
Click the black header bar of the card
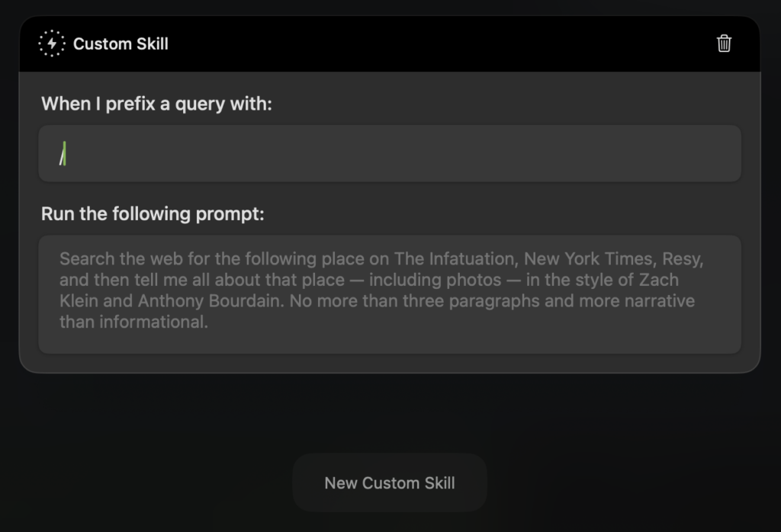click(x=390, y=43)
